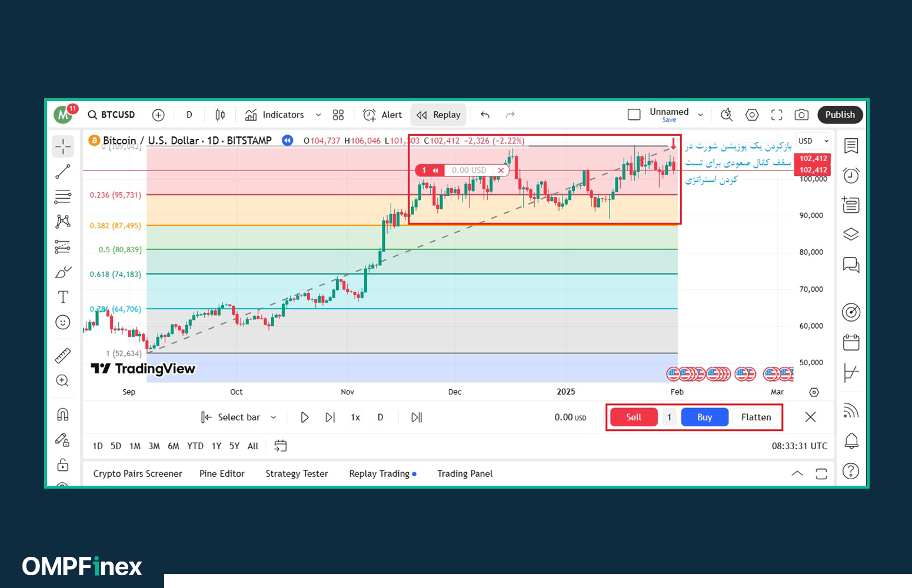Select the crosshair cursor tool
Viewport: 912px width, 588px height.
pos(63,146)
